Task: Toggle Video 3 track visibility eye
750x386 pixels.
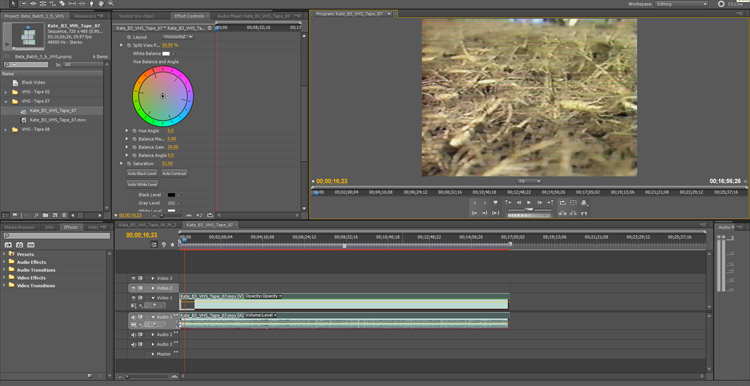Action: click(133, 278)
